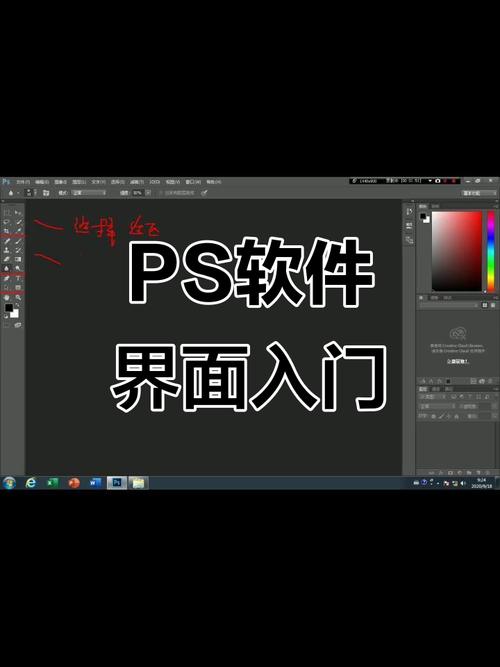This screenshot has height=667, width=500.
Task: Select the Hand tool
Action: (7, 298)
